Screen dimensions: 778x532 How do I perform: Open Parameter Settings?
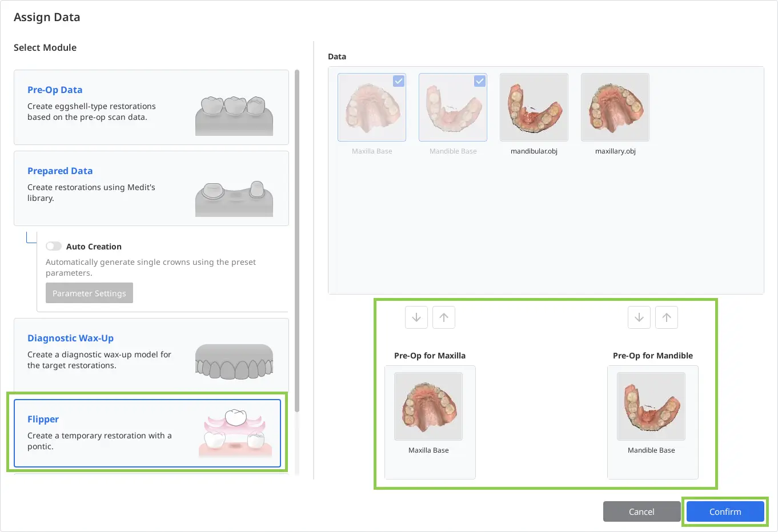(89, 293)
